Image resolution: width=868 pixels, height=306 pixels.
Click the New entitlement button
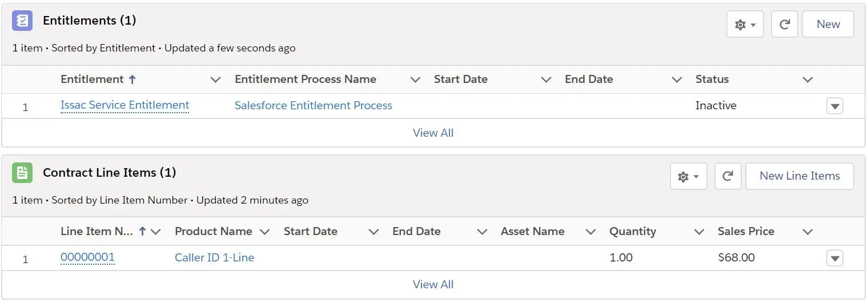pyautogui.click(x=828, y=25)
